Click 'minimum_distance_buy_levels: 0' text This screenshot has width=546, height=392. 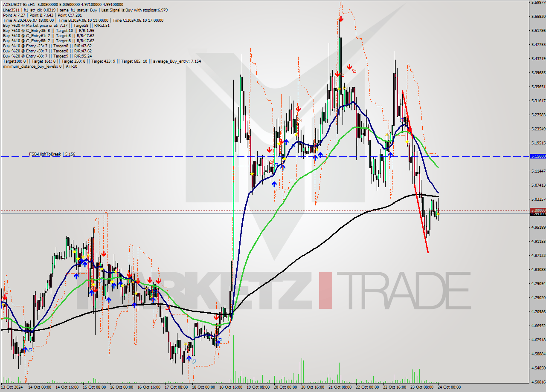point(32,66)
